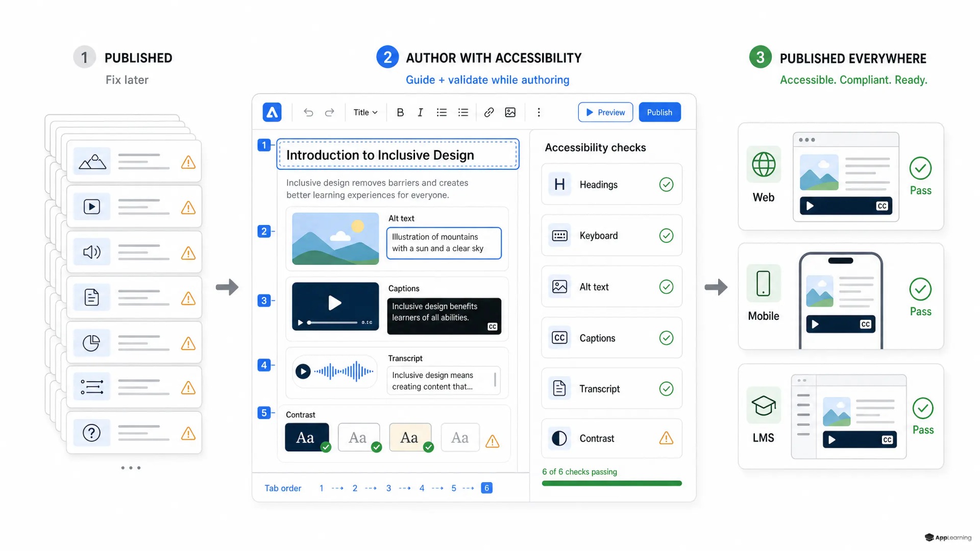980x551 pixels.
Task: Click the video progress slider
Action: click(332, 322)
